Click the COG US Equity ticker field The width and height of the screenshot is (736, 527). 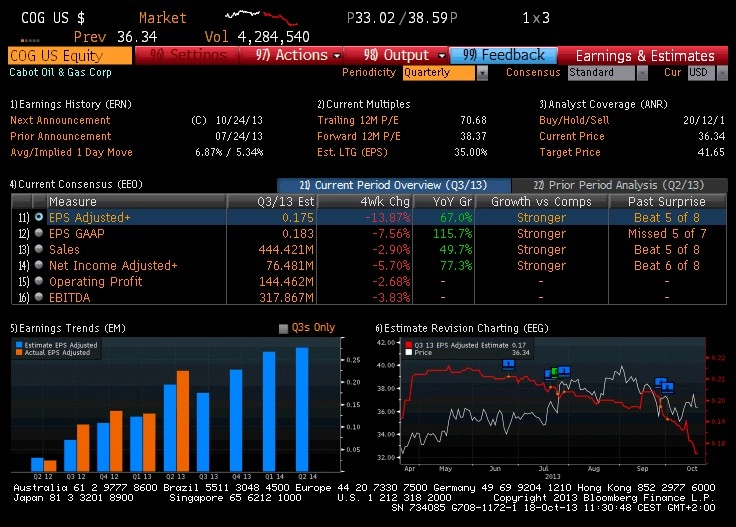click(x=70, y=55)
